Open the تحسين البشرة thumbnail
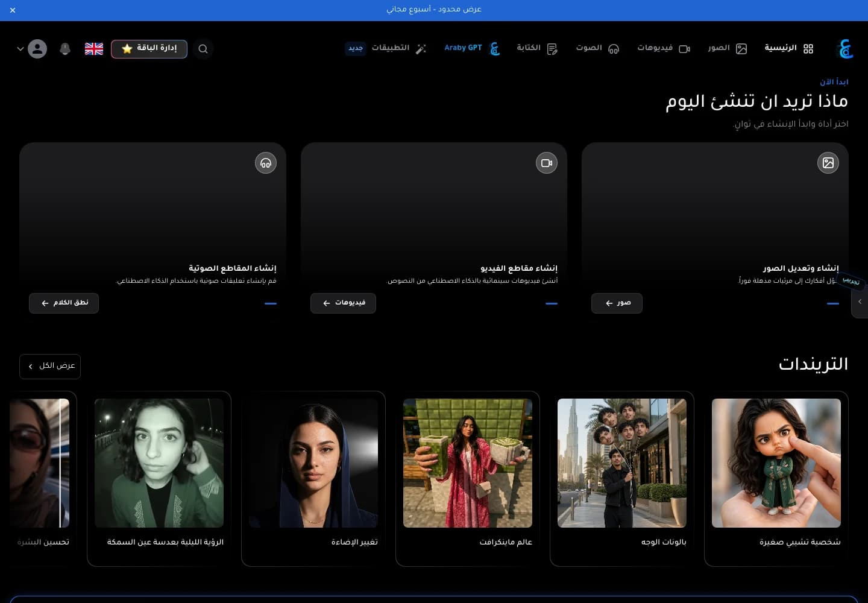The image size is (868, 603). (x=39, y=463)
